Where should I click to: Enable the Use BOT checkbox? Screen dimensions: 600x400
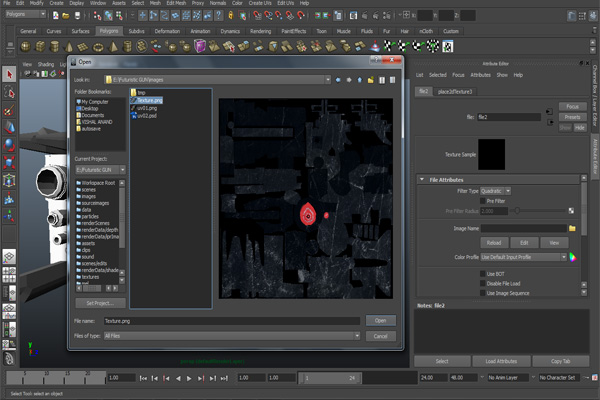click(483, 274)
